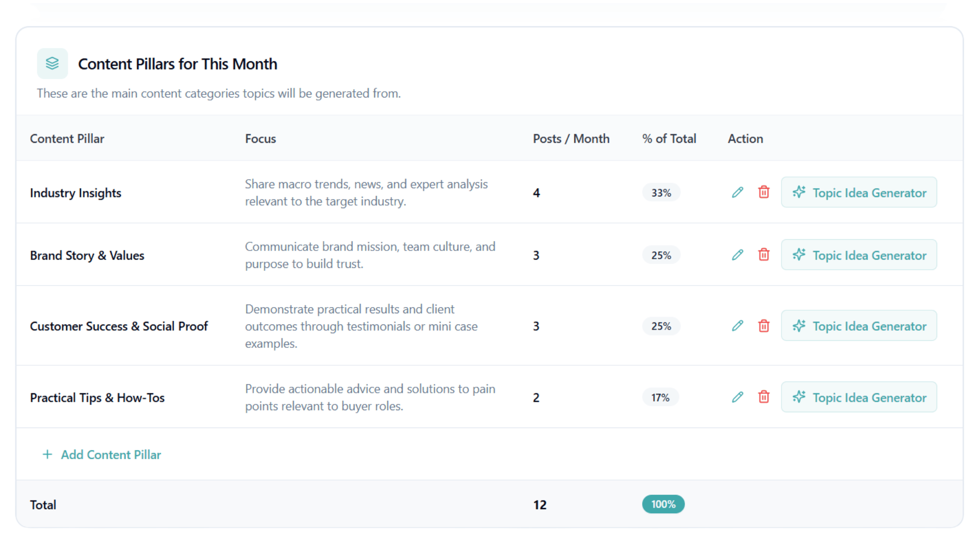Click the 33% badge for Industry Insights

(661, 193)
